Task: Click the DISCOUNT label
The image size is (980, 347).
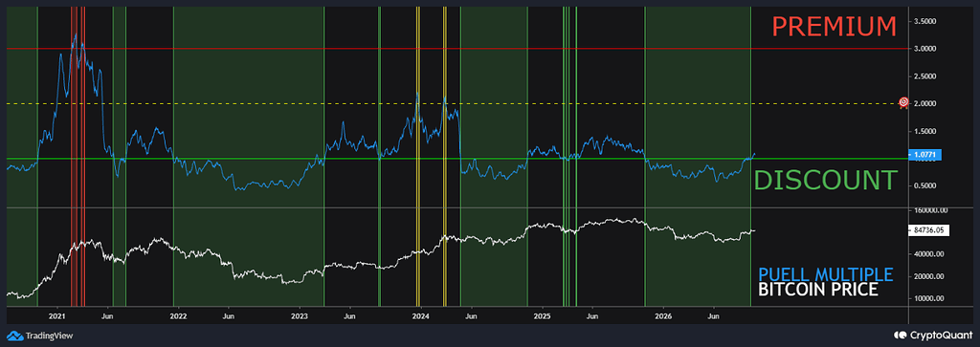Action: click(826, 180)
